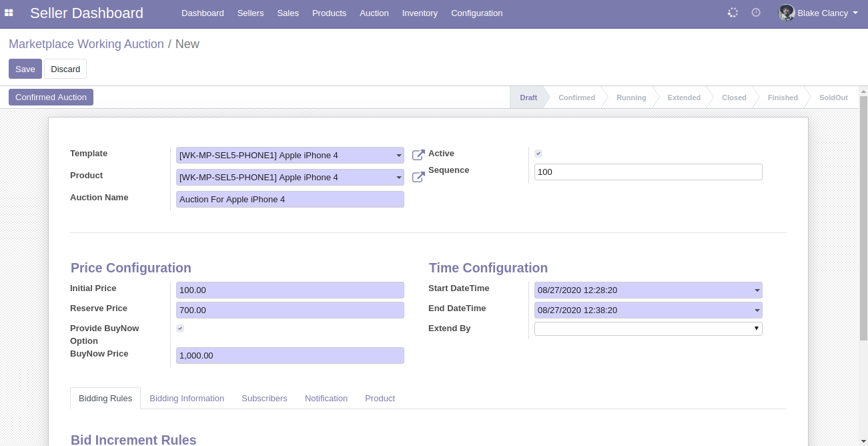Expand the Product dropdown arrow
868x446 pixels.
click(399, 178)
